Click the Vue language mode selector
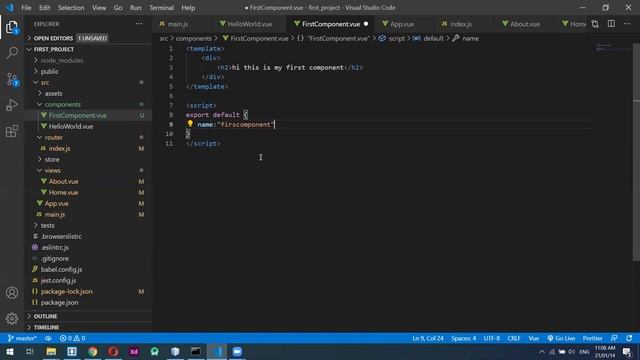The height and width of the screenshot is (360, 640). coord(533,338)
